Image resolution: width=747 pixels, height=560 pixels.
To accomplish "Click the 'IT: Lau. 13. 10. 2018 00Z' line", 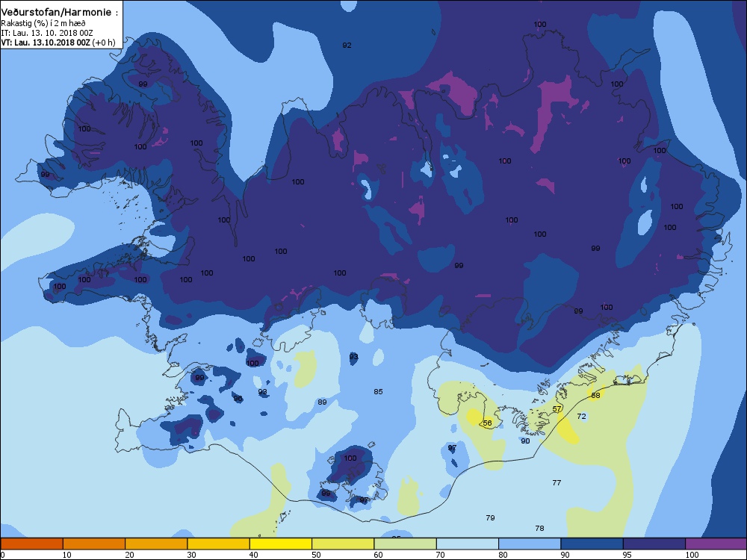I will [x=46, y=33].
